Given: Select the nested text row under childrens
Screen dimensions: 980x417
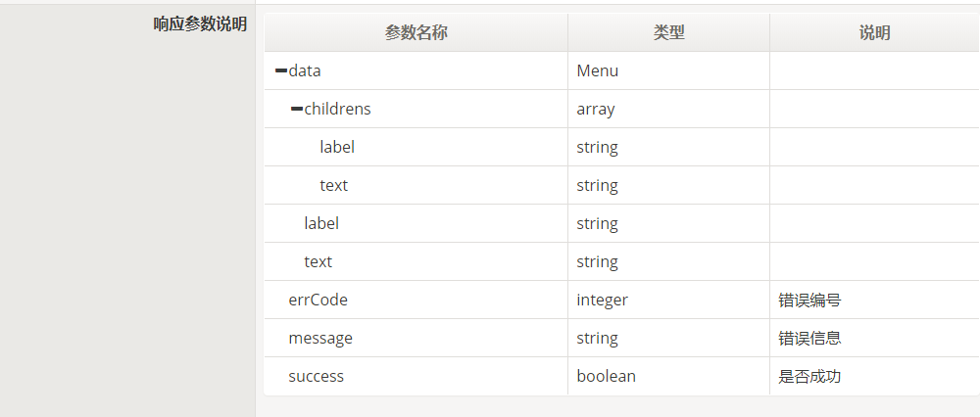Looking at the screenshot, I should click(622, 185).
